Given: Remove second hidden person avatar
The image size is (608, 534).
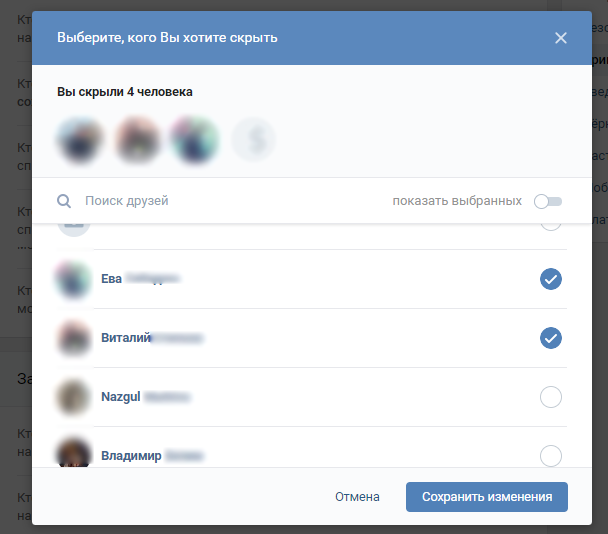Looking at the screenshot, I should [138, 140].
